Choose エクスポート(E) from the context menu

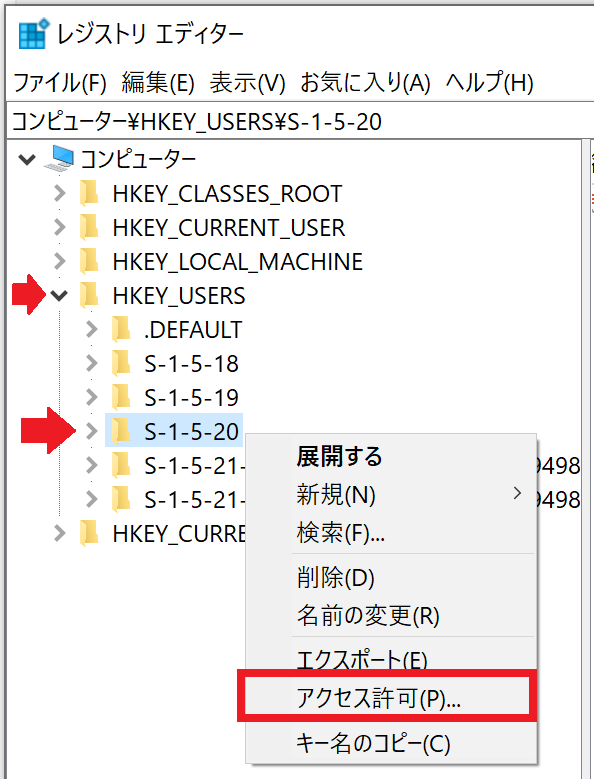click(x=391, y=658)
